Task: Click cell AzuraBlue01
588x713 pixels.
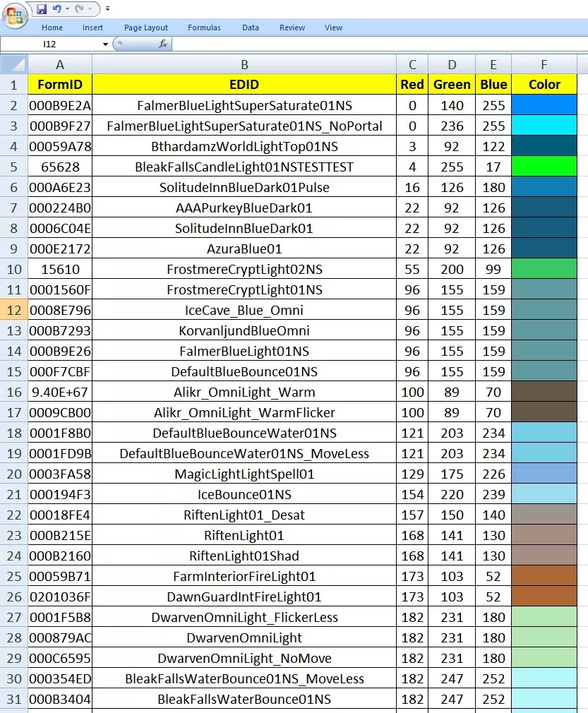Action: coord(244,248)
